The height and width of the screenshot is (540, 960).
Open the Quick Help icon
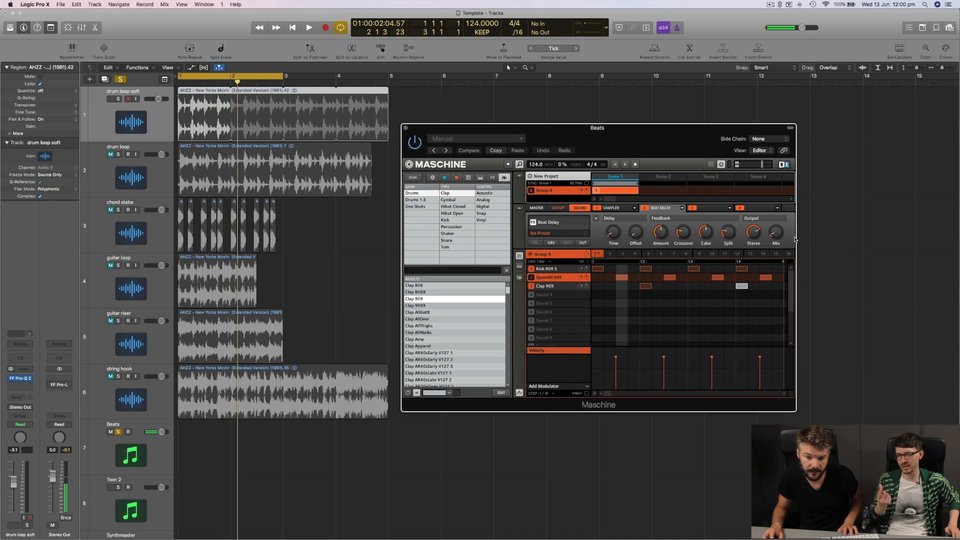pyautogui.click(x=37, y=28)
